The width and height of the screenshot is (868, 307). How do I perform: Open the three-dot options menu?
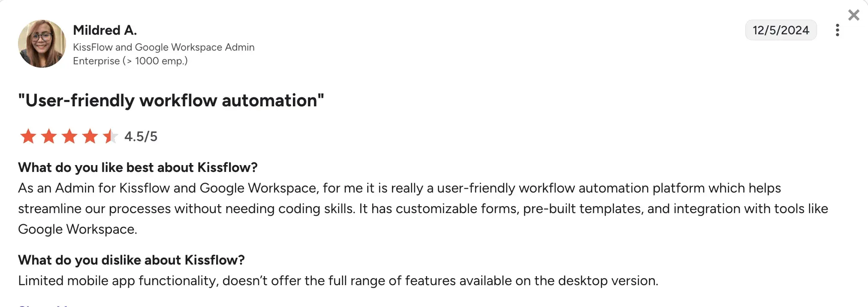click(x=838, y=30)
